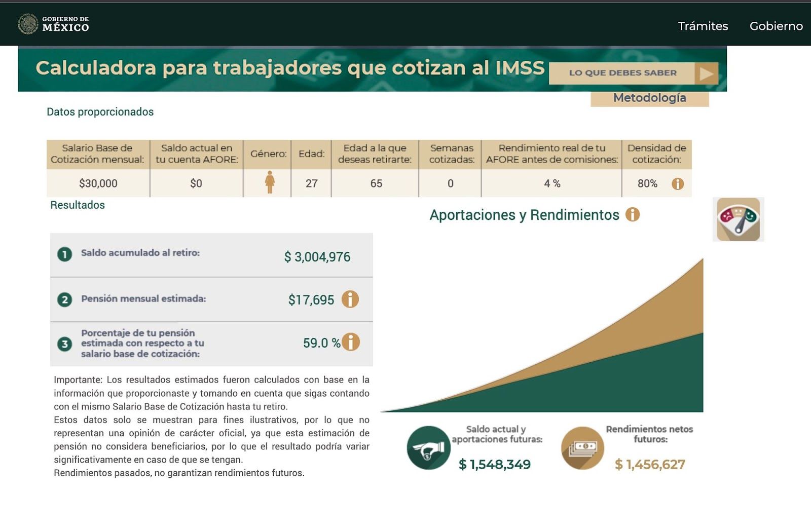Click the Rendimiento real de tu AFORE header

click(552, 154)
